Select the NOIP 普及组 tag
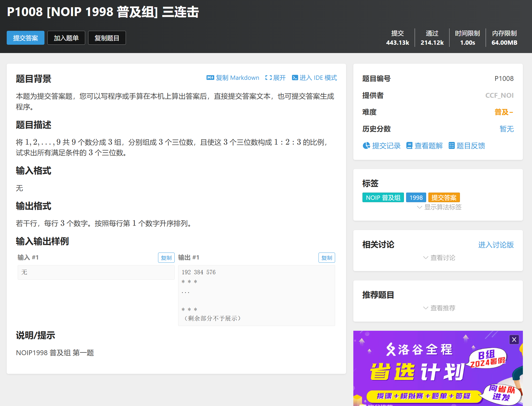Image resolution: width=532 pixels, height=406 pixels. click(383, 198)
